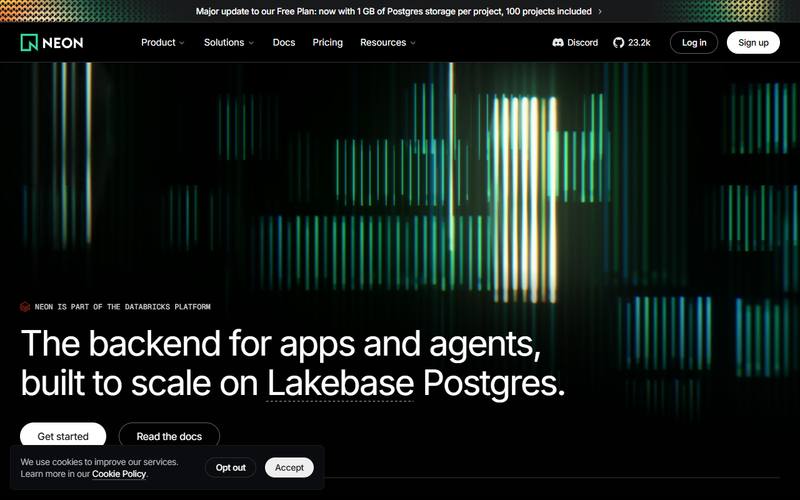Click the Sign up button
800x500 pixels.
click(x=753, y=42)
